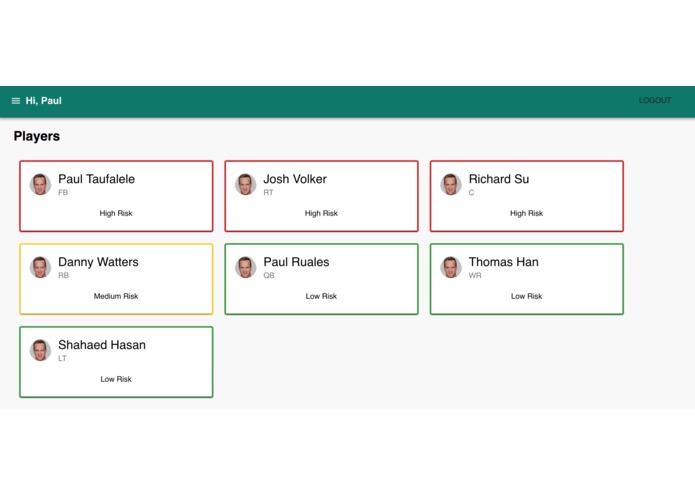Click the 'WR' position under Thomas Han
Viewport: 695px width, 494px height.
[475, 275]
